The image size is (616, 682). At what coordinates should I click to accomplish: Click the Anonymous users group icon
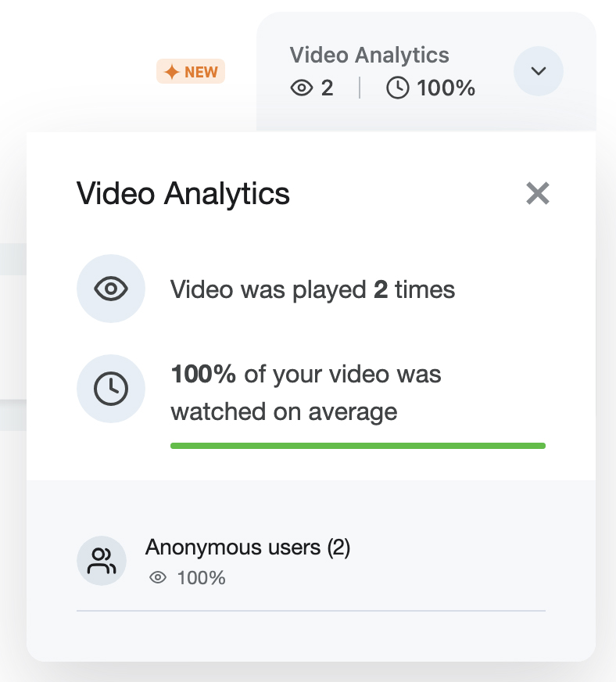click(x=102, y=561)
